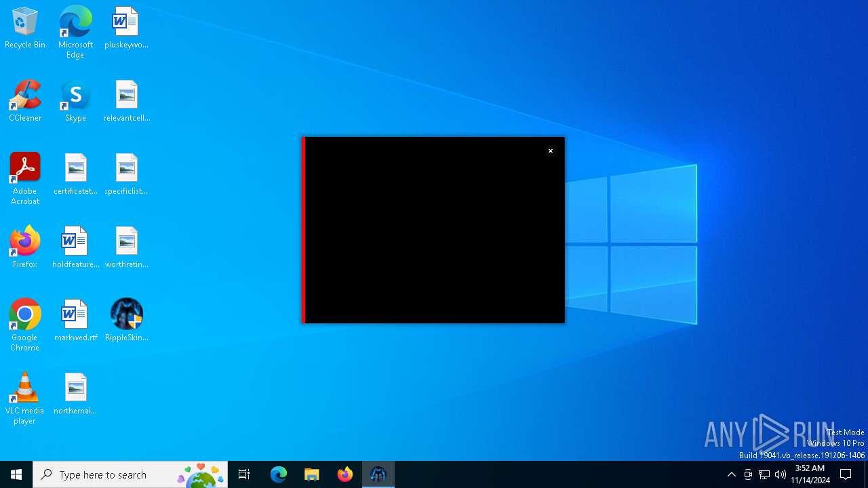Viewport: 868px width, 488px height.
Task: Open the notification center icon
Action: 846,474
